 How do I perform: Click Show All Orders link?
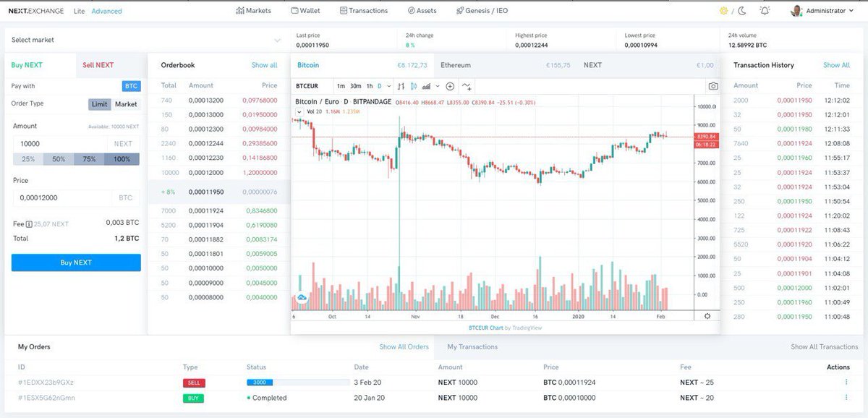[x=404, y=347]
